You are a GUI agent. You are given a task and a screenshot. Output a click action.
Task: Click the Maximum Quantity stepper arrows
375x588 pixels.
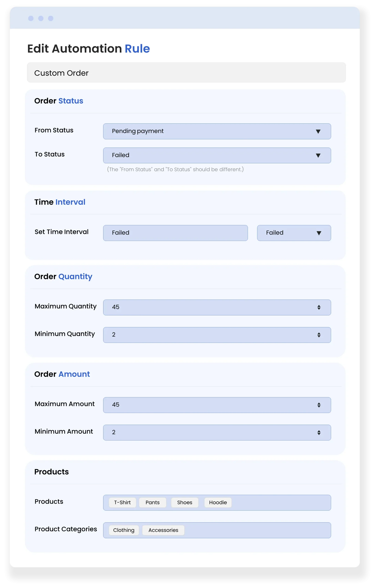[319, 307]
